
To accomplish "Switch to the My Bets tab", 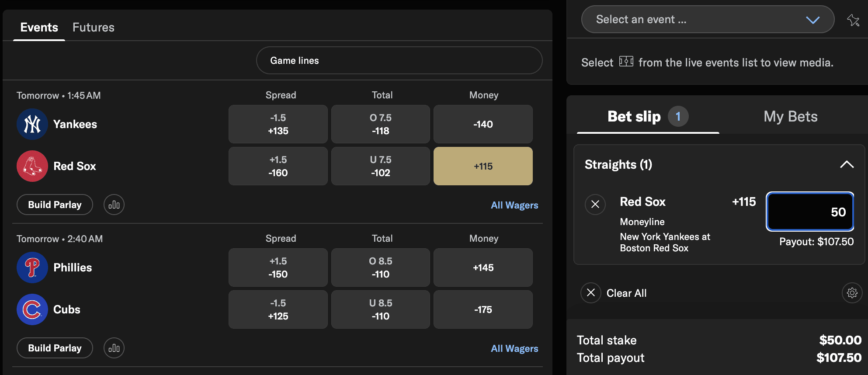I will [790, 116].
